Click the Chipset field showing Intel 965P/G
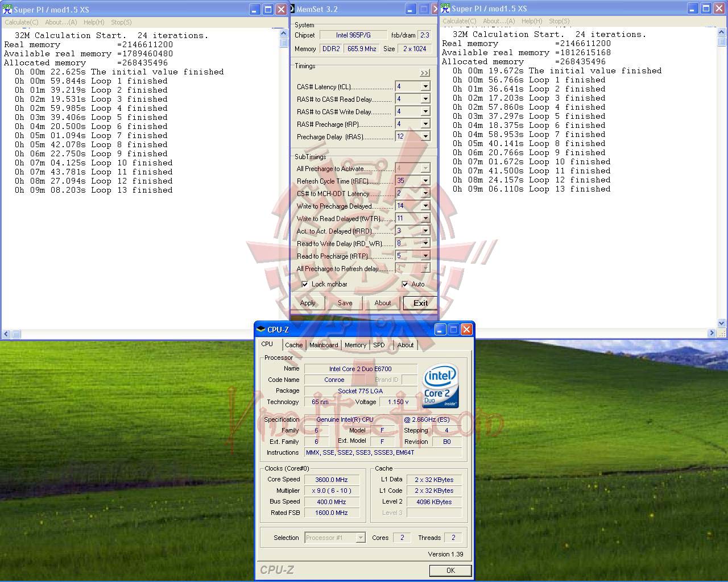 coord(353,35)
